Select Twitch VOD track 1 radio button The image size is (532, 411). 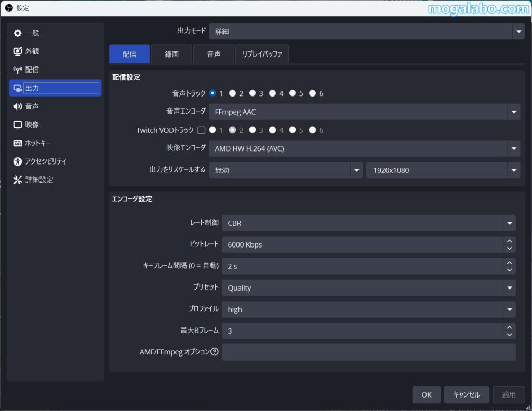pyautogui.click(x=212, y=130)
